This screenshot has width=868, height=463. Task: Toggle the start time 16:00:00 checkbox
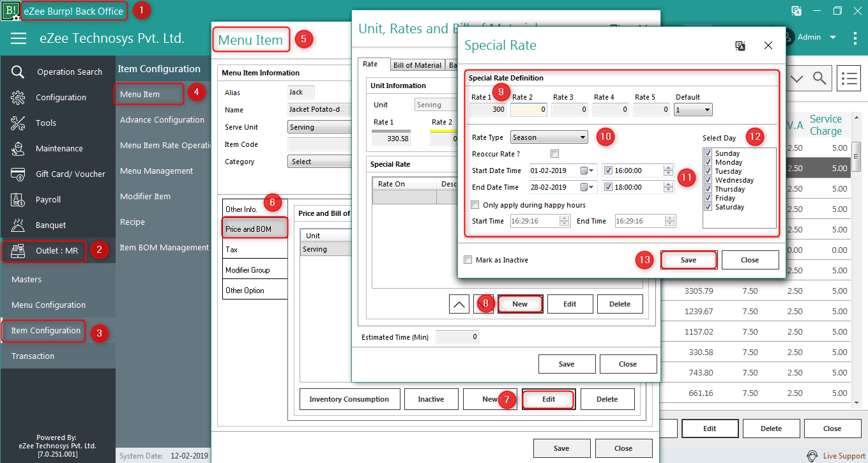tap(608, 171)
